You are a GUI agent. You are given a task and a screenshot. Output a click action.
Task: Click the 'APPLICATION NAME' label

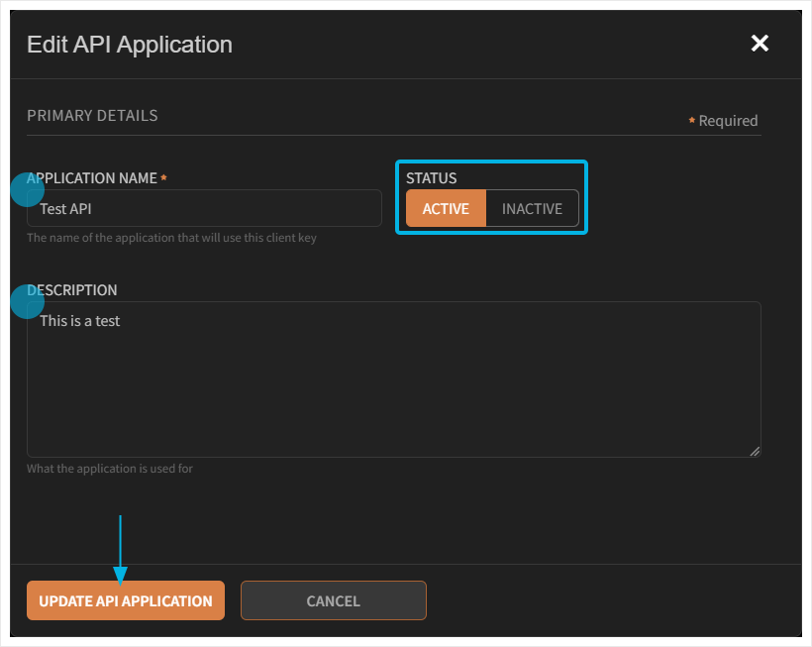tap(92, 178)
